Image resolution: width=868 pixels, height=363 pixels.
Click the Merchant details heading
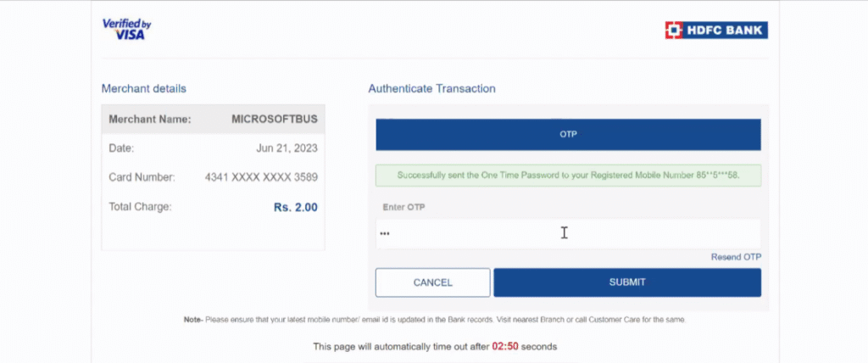(x=144, y=89)
